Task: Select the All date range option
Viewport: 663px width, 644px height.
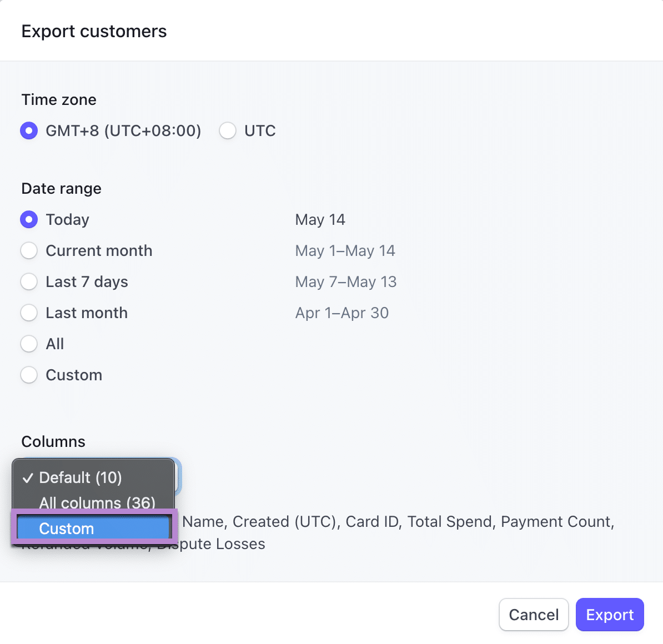Action: [29, 344]
